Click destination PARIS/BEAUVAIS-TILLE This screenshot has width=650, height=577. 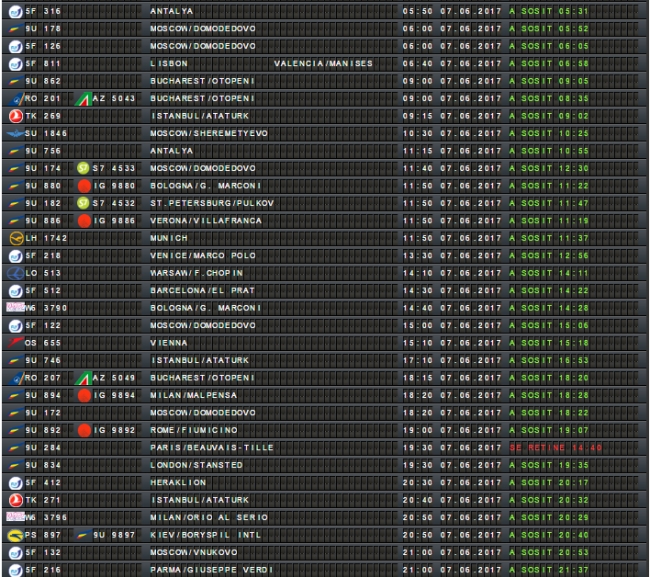tap(212, 448)
